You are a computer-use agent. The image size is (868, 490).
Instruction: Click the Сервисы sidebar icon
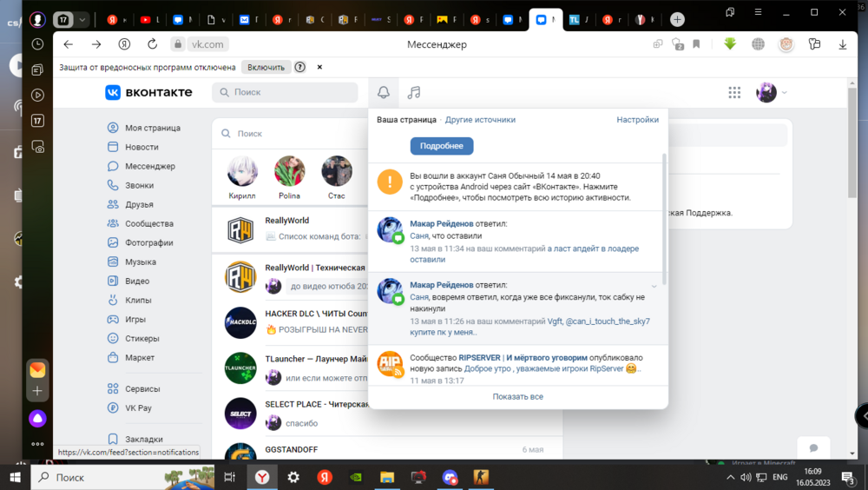(x=113, y=388)
